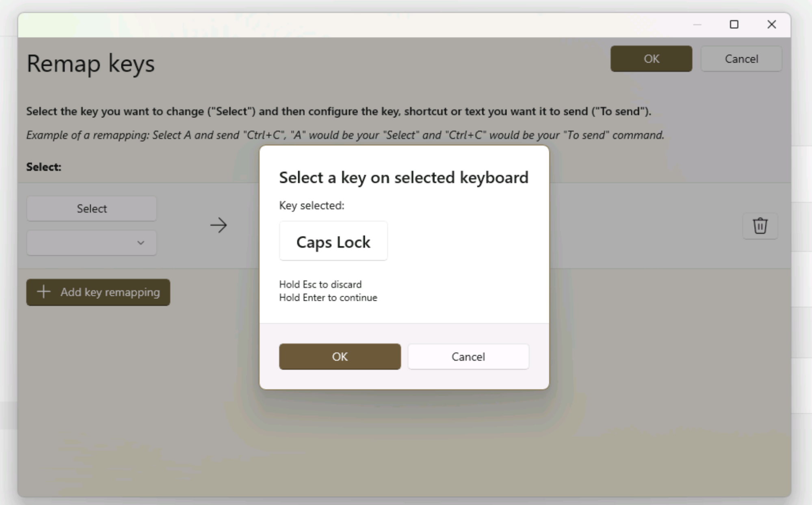Click the plus icon on Add key remapping
Screen dimensions: 812x505
click(43, 292)
